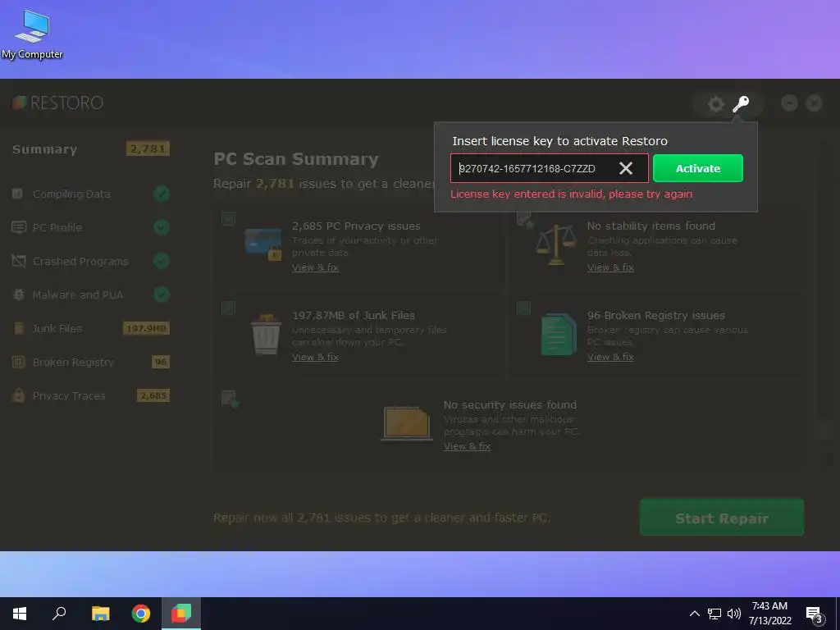Click the trash can Junk Files card icon

coord(267,335)
